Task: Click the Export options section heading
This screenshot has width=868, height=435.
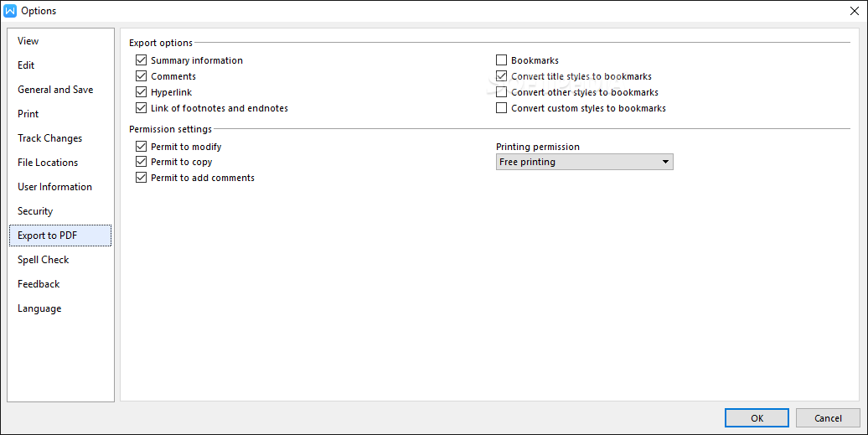Action: tap(161, 43)
